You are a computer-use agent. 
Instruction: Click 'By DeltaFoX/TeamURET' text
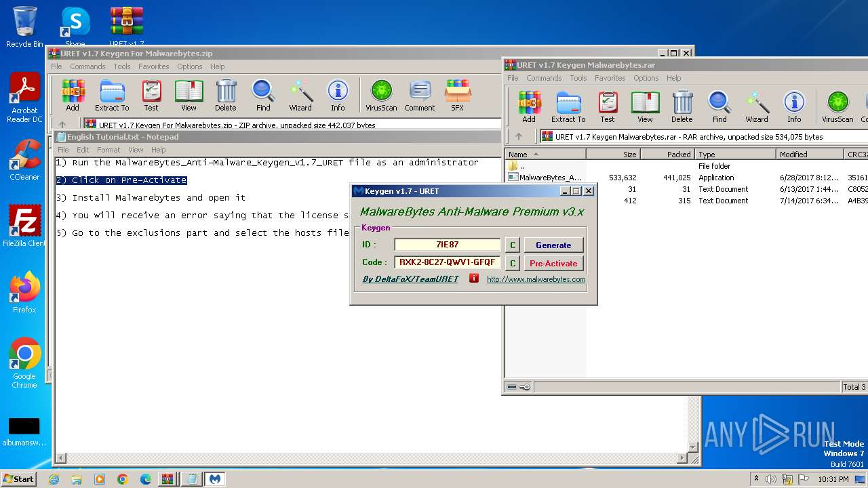pyautogui.click(x=410, y=279)
